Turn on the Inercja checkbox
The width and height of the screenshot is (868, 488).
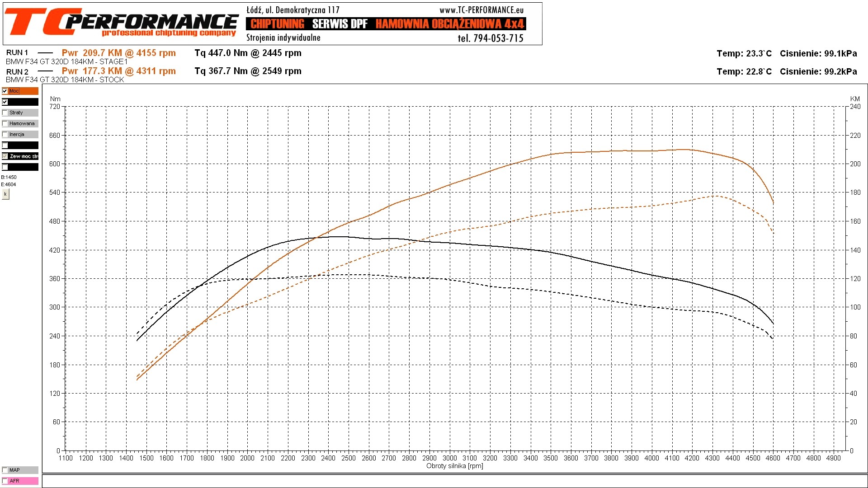click(5, 134)
